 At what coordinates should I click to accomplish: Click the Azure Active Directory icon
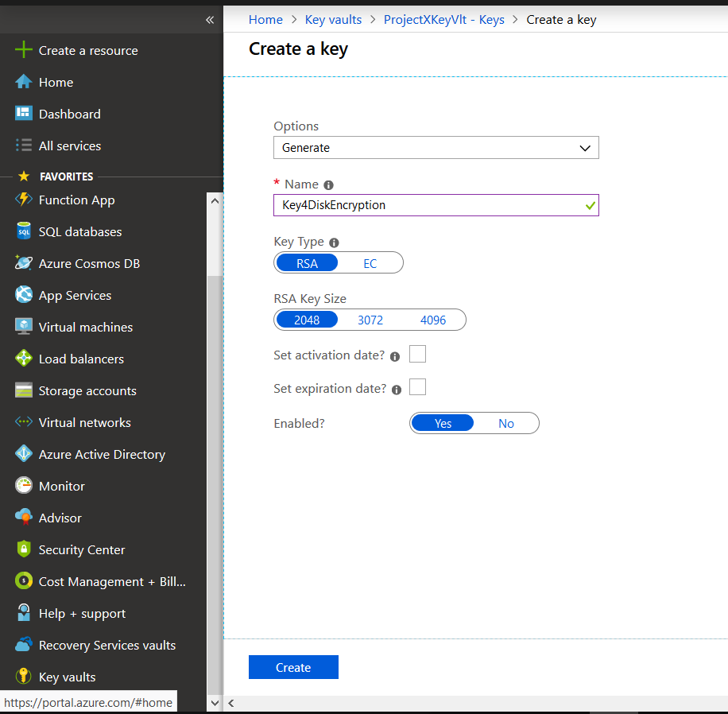pyautogui.click(x=24, y=454)
